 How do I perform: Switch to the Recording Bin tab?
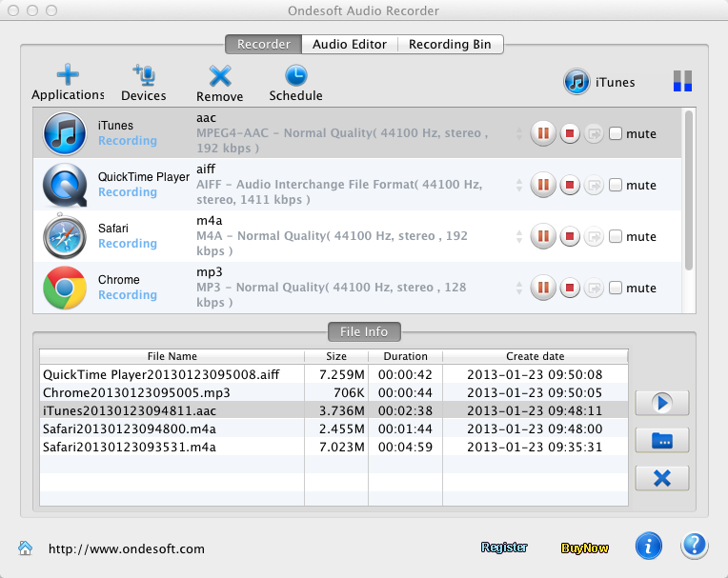click(451, 44)
